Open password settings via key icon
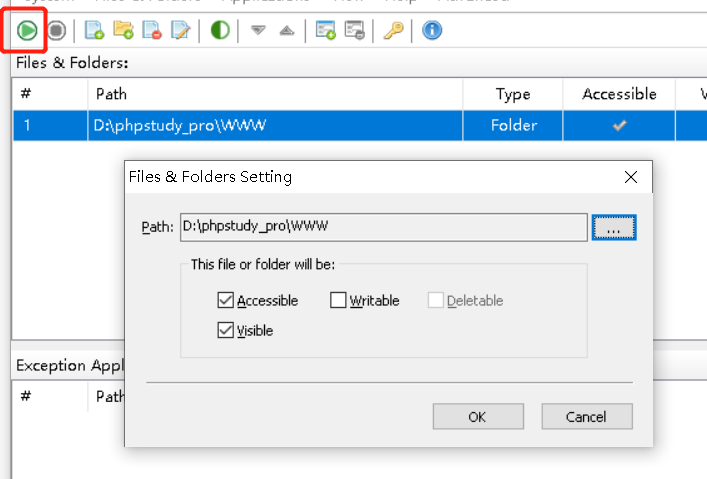 click(x=393, y=31)
